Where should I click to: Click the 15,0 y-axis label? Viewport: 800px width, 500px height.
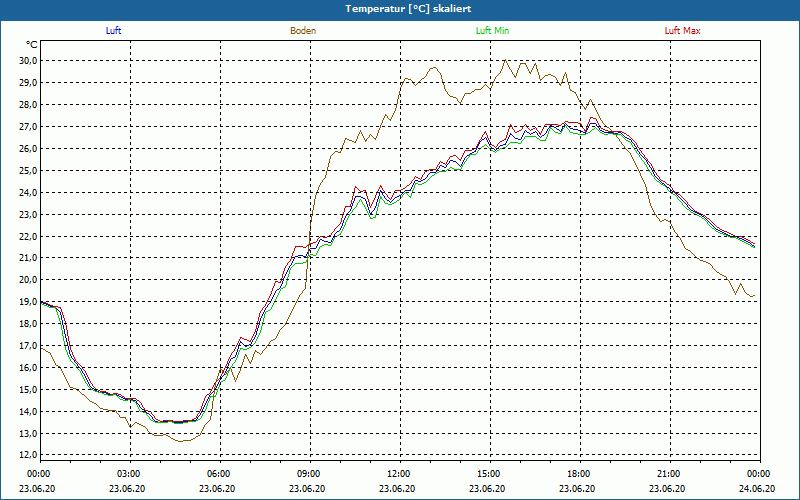29,389
